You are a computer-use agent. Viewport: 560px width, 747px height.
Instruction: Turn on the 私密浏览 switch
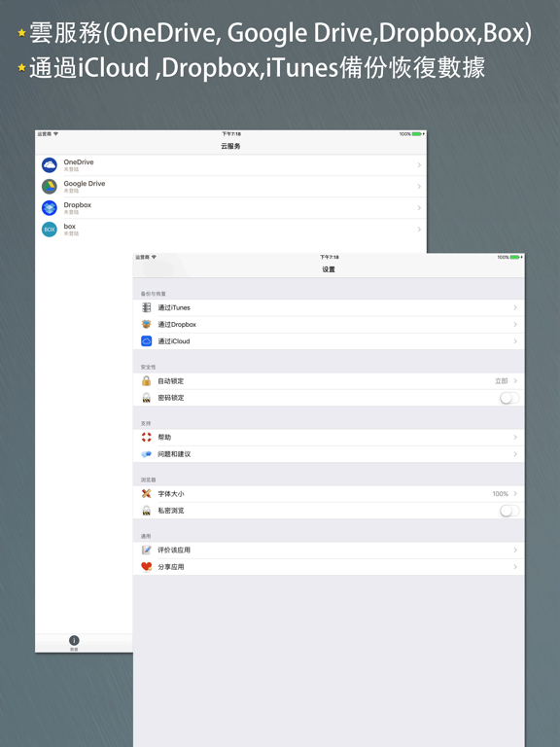pos(509,511)
